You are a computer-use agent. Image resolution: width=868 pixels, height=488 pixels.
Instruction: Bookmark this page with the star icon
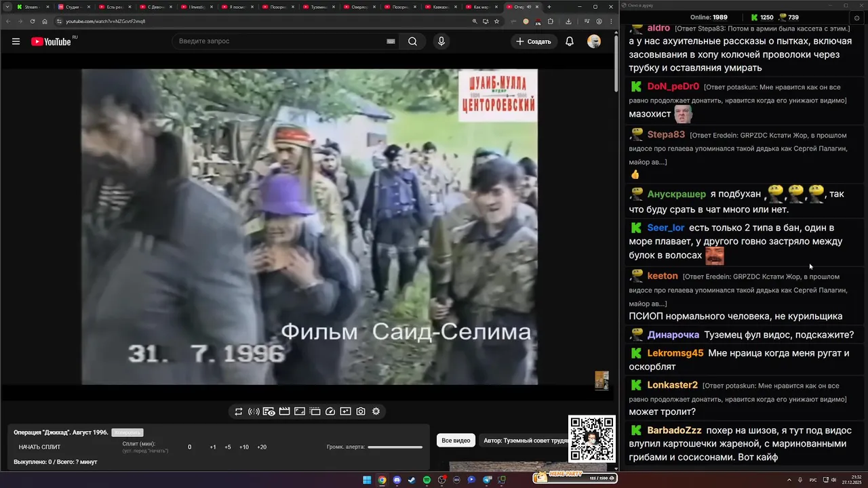(x=497, y=21)
